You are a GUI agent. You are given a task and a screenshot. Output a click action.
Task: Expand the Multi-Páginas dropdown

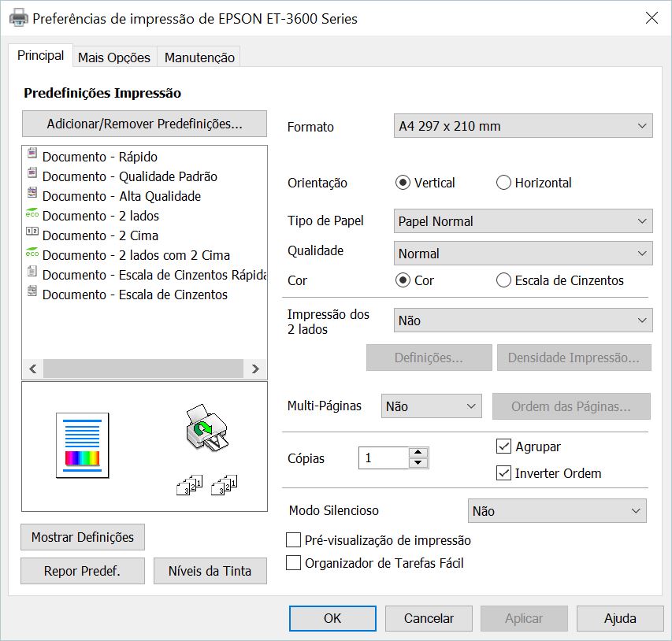[x=431, y=406]
